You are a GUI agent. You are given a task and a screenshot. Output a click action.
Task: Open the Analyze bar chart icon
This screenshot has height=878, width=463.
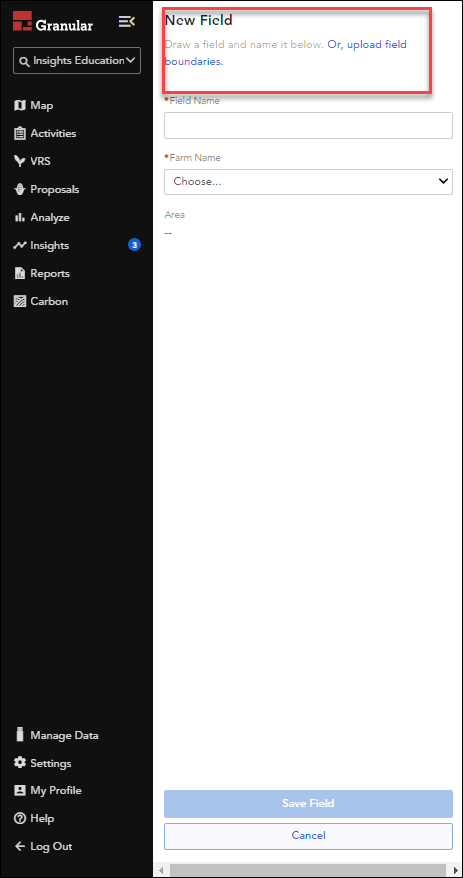(20, 217)
